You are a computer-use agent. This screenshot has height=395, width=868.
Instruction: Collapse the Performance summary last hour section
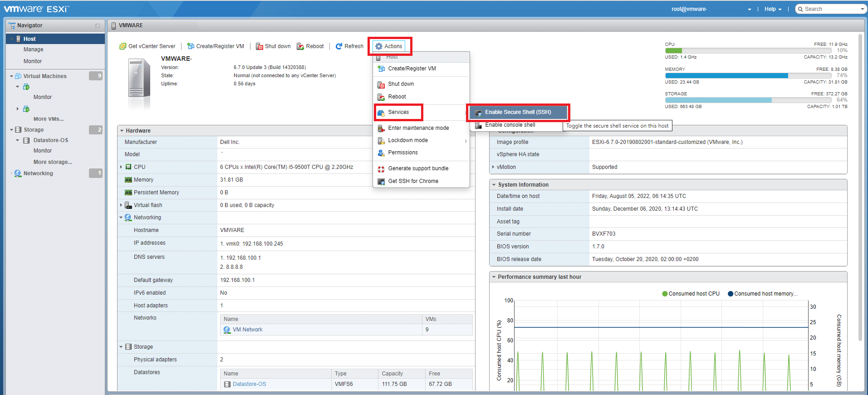pos(494,277)
